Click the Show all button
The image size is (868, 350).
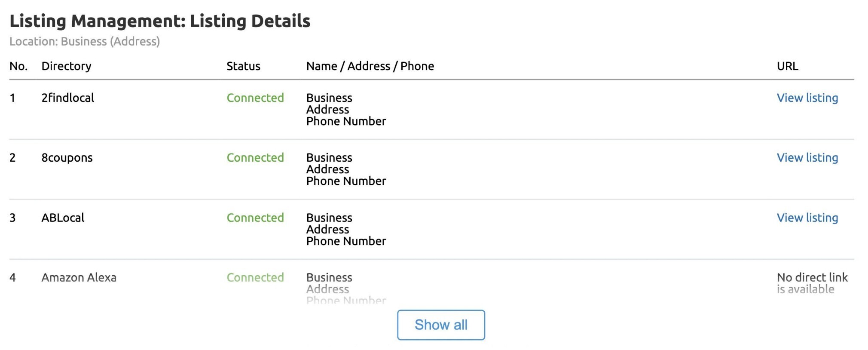(441, 325)
